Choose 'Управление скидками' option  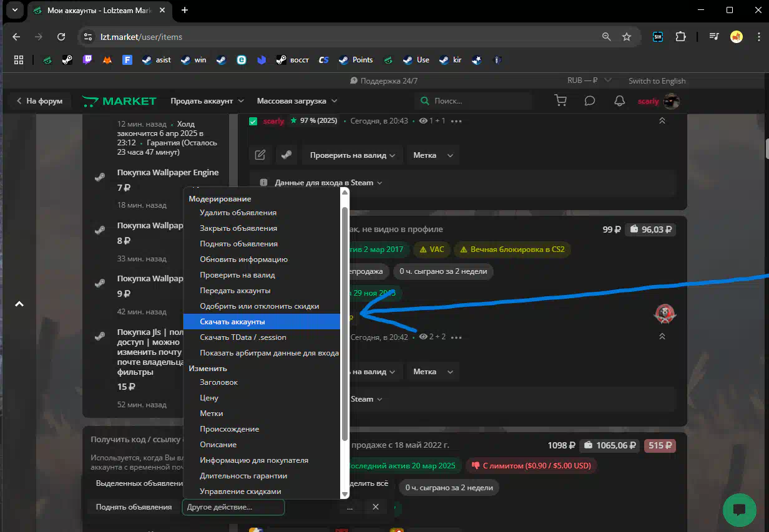pyautogui.click(x=262, y=491)
